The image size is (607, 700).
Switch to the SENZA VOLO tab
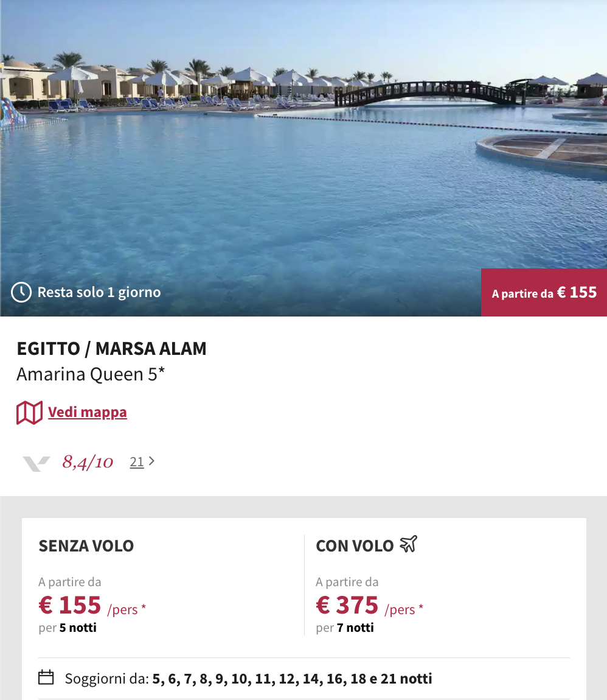pos(86,546)
